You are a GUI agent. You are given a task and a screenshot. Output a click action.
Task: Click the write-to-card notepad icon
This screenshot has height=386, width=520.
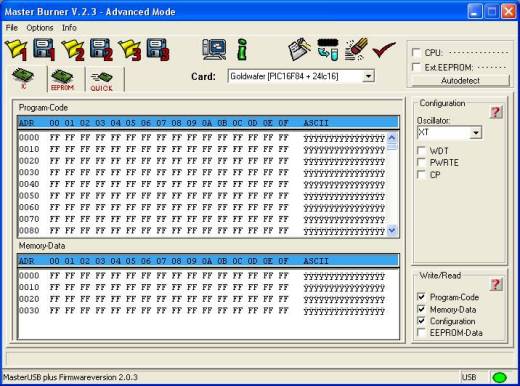tap(300, 49)
